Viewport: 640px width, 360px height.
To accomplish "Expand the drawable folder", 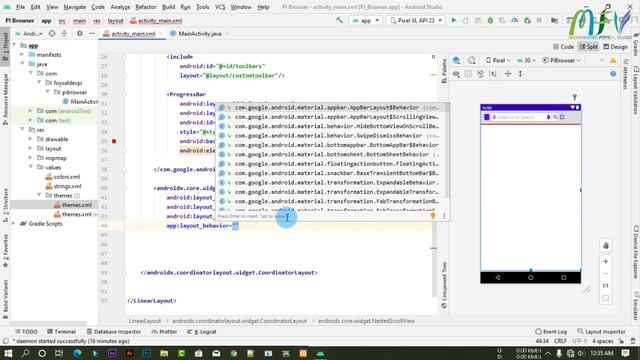I will click(x=31, y=139).
